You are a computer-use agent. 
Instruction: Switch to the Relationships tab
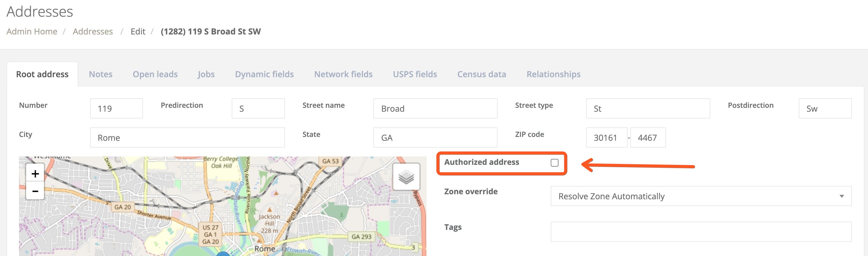pos(553,74)
